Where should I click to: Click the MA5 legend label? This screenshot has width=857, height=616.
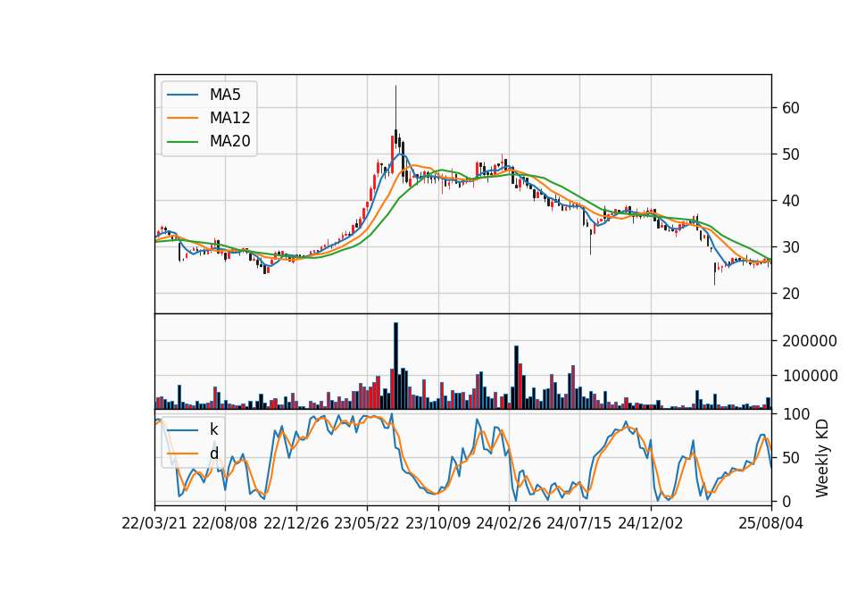pos(225,95)
